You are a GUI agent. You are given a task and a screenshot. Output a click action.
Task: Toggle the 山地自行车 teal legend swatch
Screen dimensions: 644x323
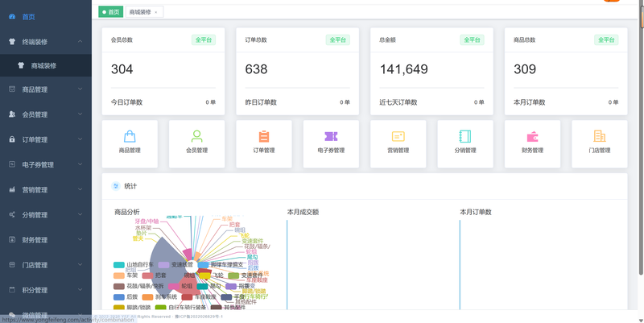(x=118, y=265)
